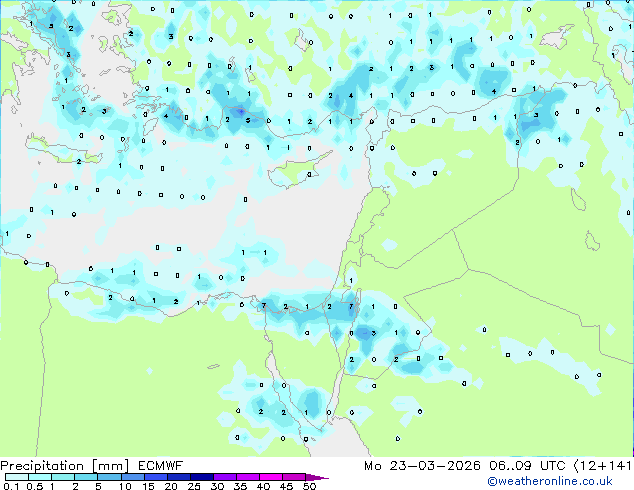Click the '06..09 UTC' time label

(527, 466)
